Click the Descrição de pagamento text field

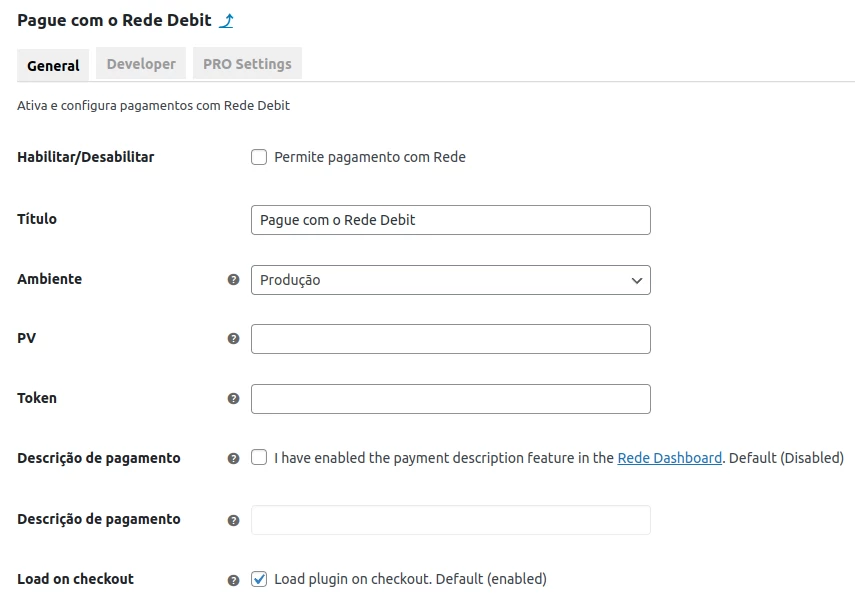tap(450, 520)
